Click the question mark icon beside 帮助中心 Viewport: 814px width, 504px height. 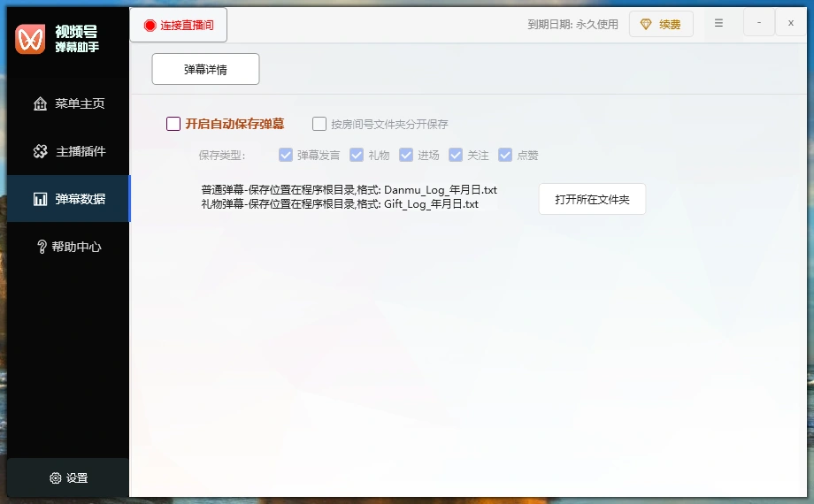tap(41, 248)
